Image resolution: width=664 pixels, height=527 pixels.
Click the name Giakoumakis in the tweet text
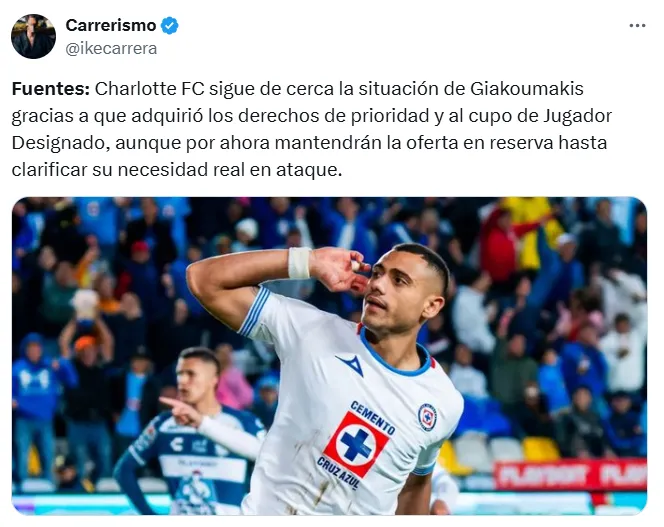527,89
